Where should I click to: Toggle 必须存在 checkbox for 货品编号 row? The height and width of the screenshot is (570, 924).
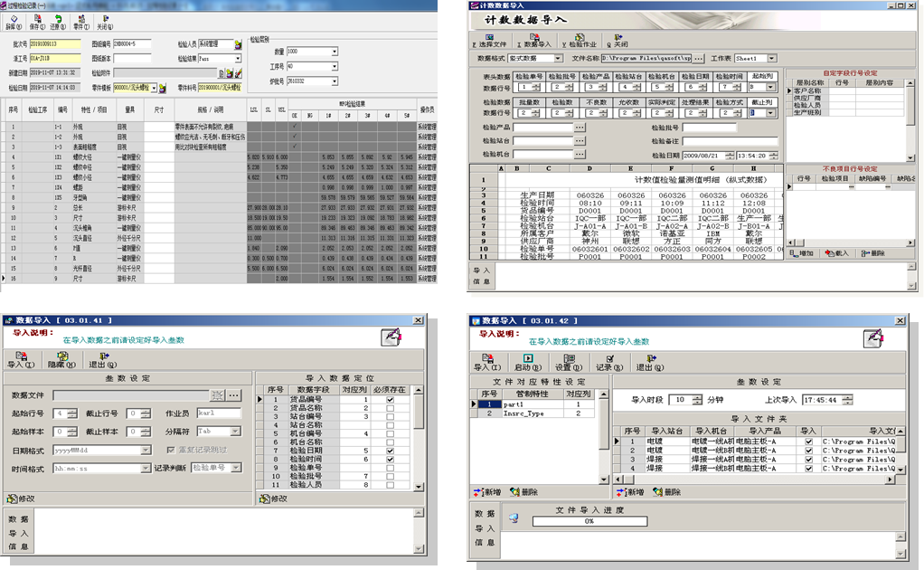[x=390, y=400]
